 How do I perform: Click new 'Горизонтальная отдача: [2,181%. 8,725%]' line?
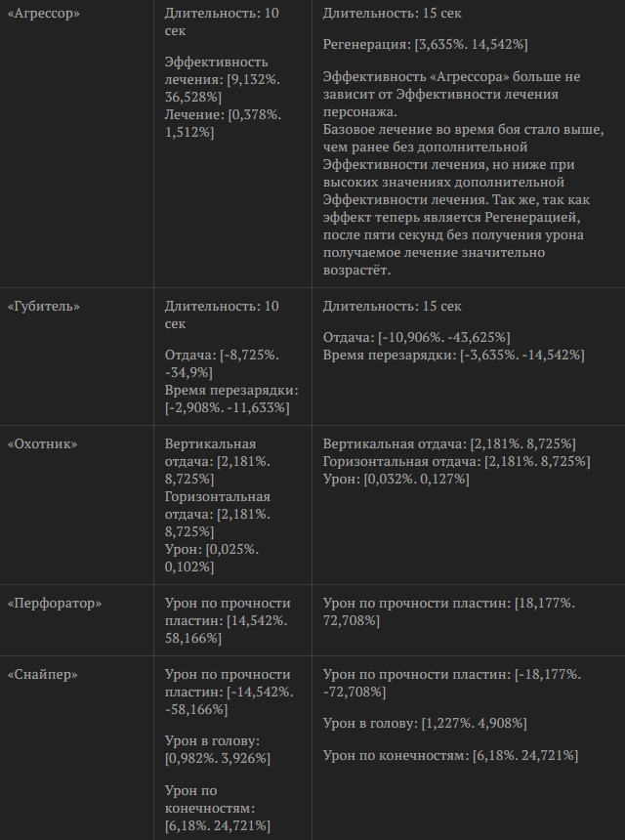[x=456, y=461]
